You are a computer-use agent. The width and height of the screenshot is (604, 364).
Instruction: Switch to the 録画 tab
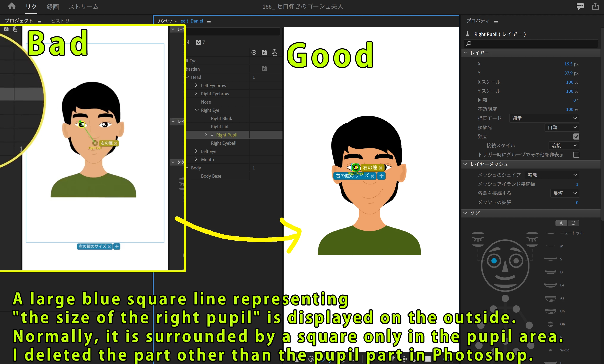[x=53, y=7]
